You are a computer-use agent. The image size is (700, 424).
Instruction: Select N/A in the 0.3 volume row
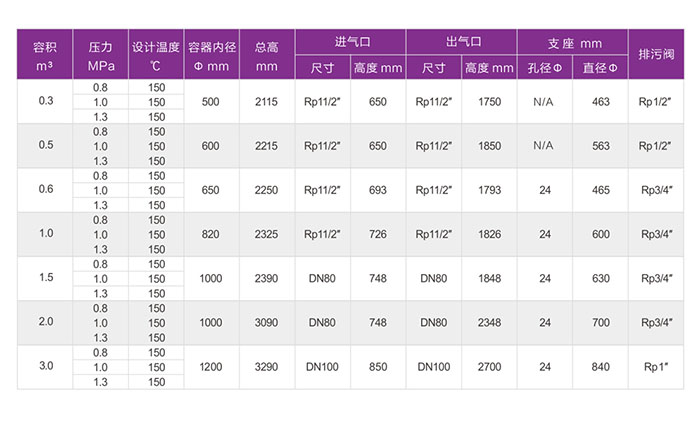coord(543,102)
